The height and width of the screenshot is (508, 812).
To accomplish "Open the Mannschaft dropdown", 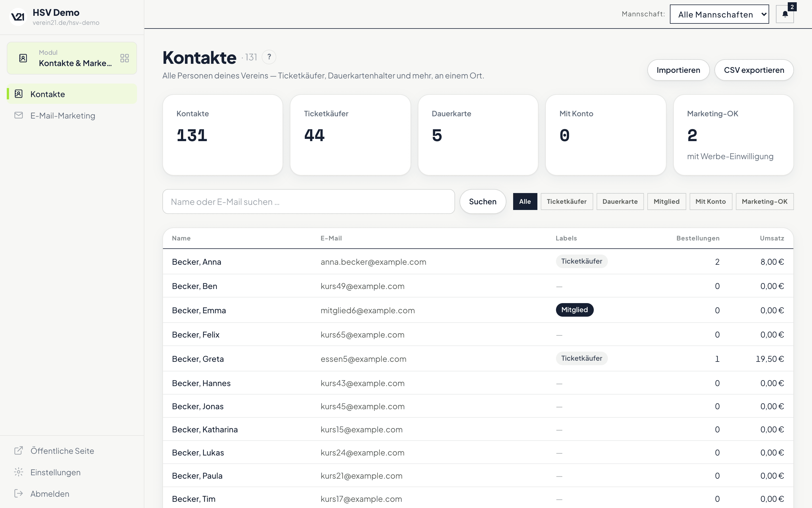I will coord(720,14).
